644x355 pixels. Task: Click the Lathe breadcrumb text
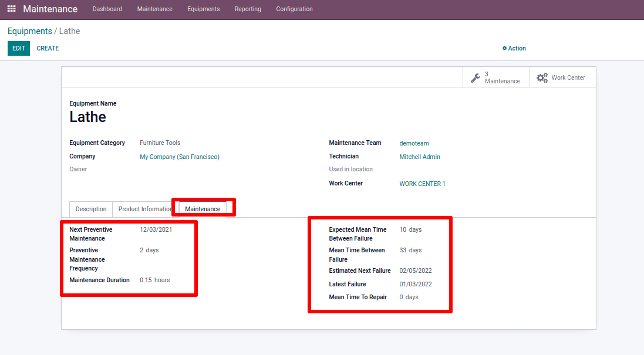(x=69, y=31)
